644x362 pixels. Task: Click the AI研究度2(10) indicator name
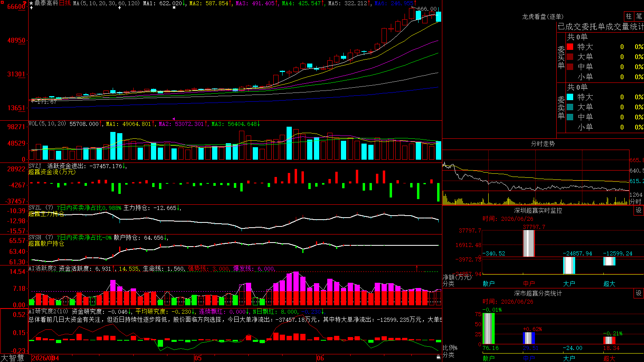(48, 311)
